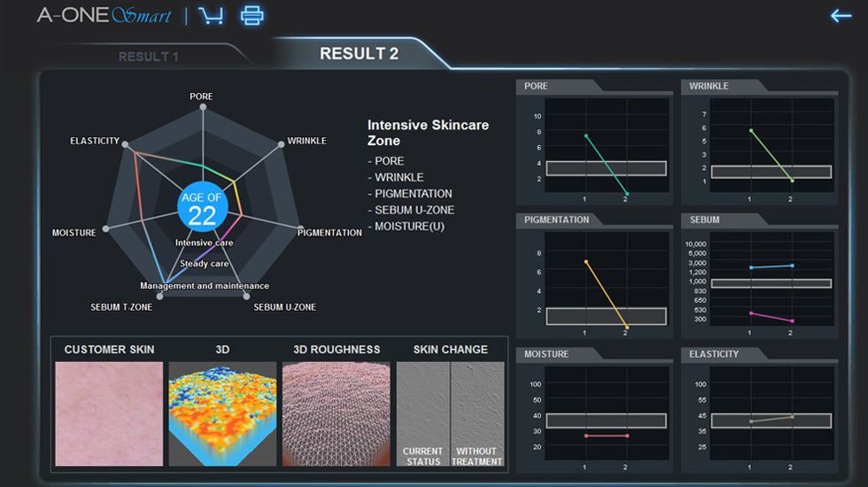This screenshot has height=487, width=868.
Task: Open the 3D Roughness mesh image
Action: 336,414
